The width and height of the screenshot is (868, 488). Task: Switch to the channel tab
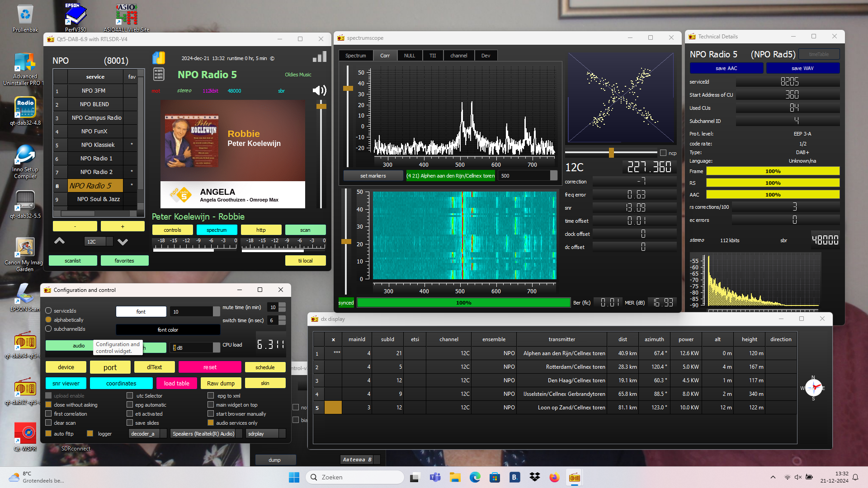(x=458, y=56)
